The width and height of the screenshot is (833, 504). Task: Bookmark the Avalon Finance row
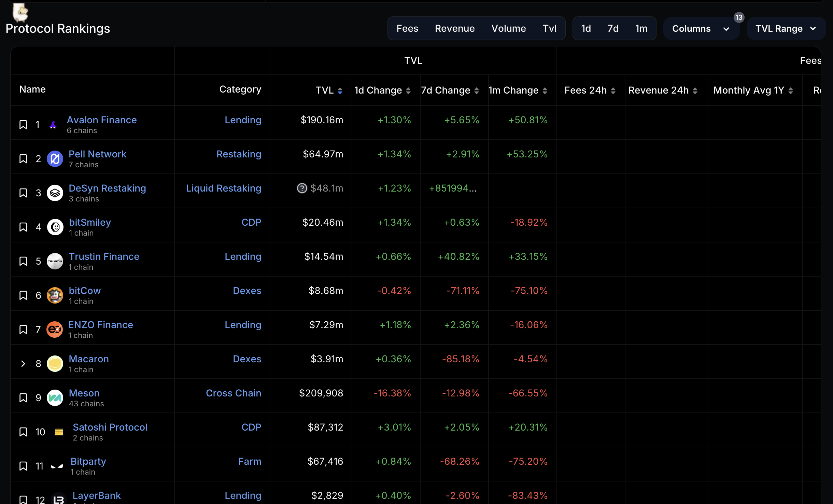point(23,125)
